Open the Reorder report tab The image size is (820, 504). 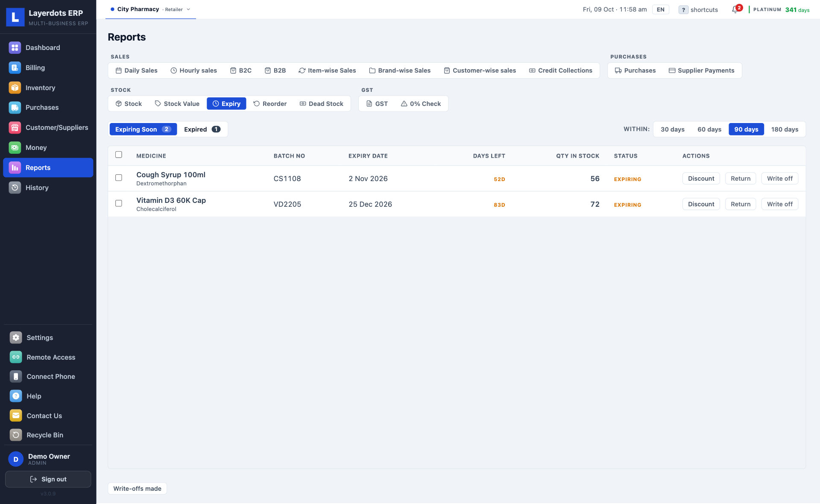pyautogui.click(x=270, y=104)
